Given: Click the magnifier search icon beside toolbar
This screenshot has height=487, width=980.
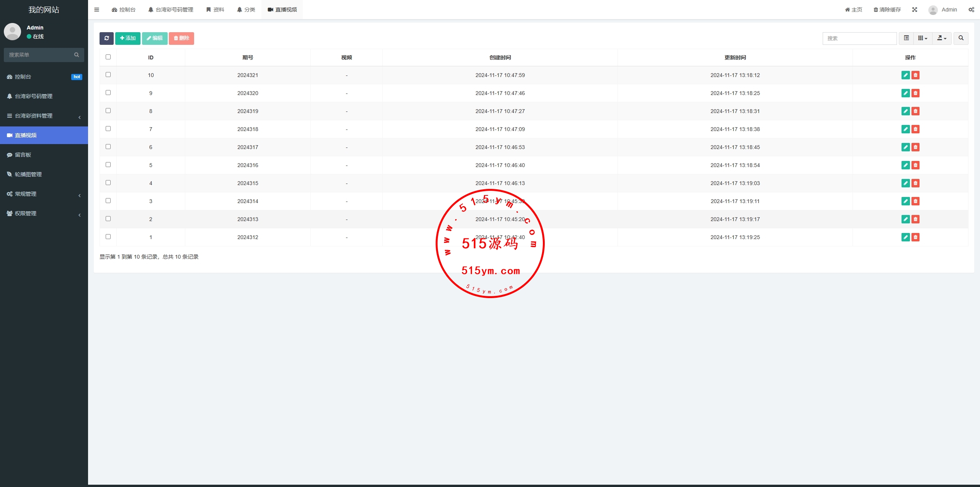Looking at the screenshot, I should click(961, 38).
